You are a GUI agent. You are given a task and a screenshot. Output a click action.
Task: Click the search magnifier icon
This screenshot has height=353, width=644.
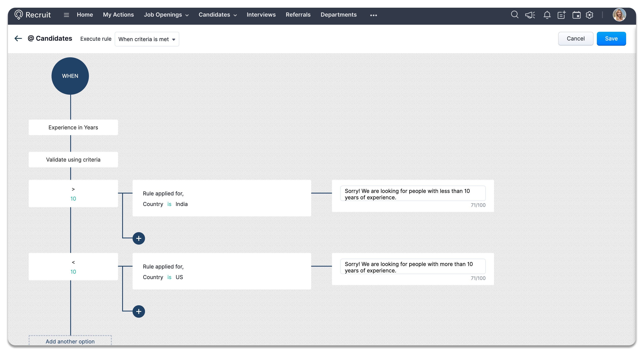tap(514, 15)
